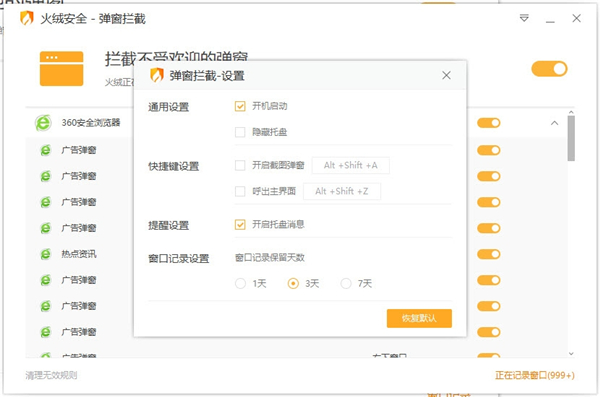Click the 火绒安全 logo in title bar
Screen dimensions: 600x397
click(x=26, y=18)
